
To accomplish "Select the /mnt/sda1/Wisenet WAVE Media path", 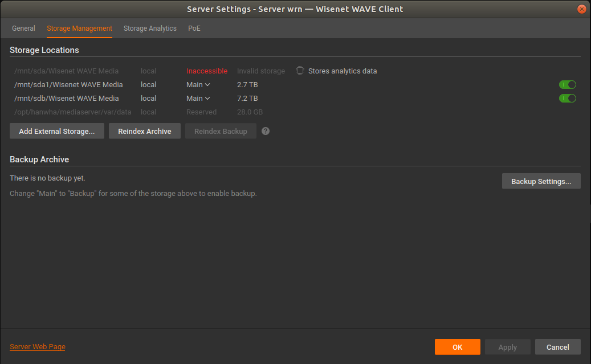I will tap(68, 85).
